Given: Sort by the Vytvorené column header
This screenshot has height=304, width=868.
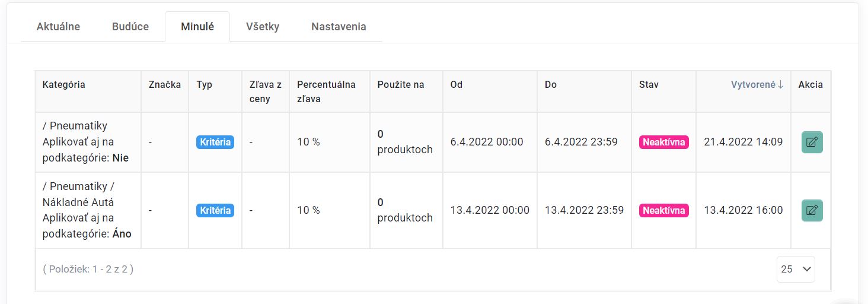Looking at the screenshot, I should pyautogui.click(x=757, y=84).
